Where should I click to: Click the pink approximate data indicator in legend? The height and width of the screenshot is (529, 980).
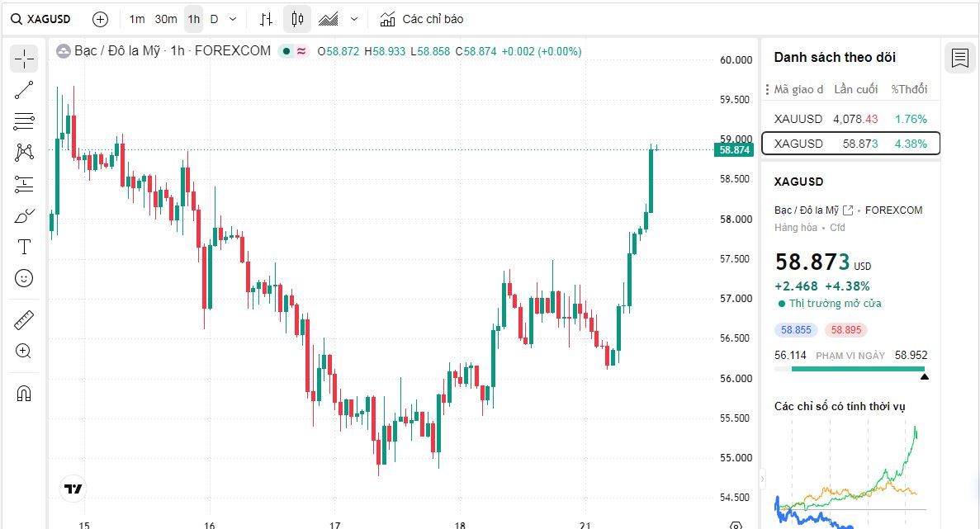click(301, 51)
